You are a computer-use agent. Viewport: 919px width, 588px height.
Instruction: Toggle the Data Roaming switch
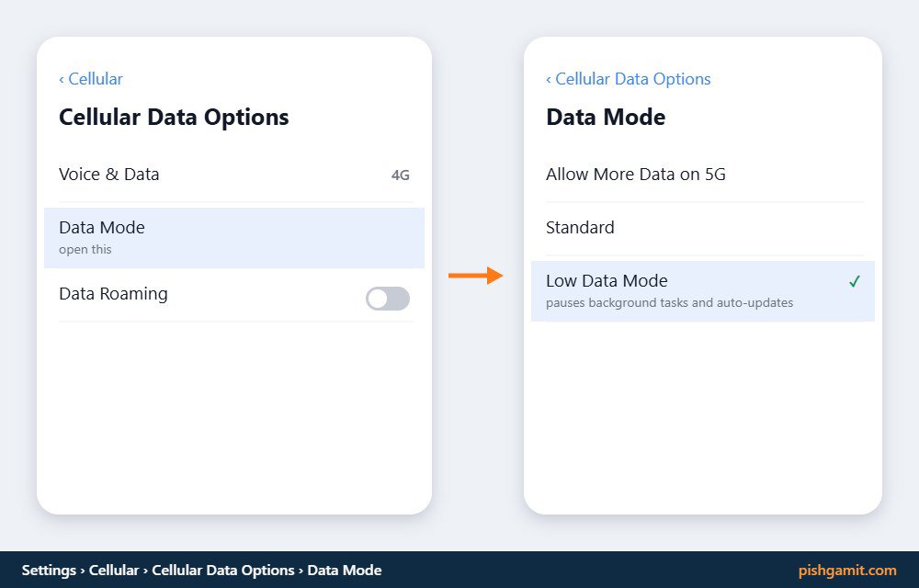388,299
